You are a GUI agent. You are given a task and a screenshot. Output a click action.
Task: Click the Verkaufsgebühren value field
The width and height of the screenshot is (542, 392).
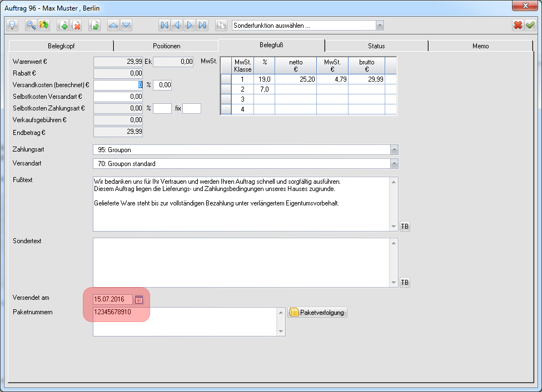(x=118, y=120)
